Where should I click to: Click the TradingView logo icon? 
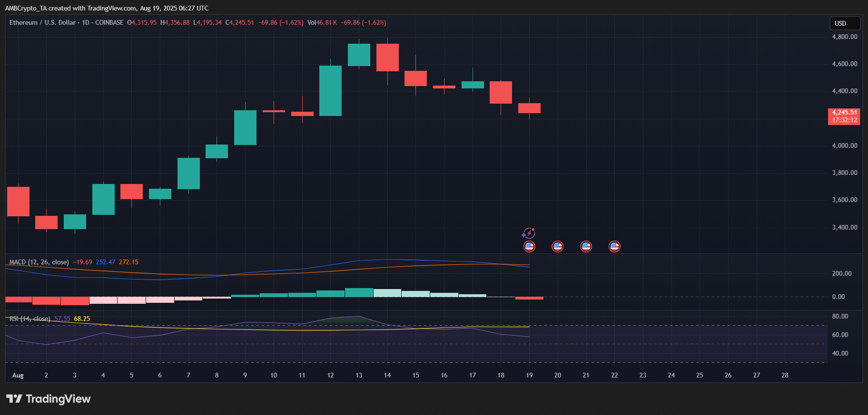point(14,399)
